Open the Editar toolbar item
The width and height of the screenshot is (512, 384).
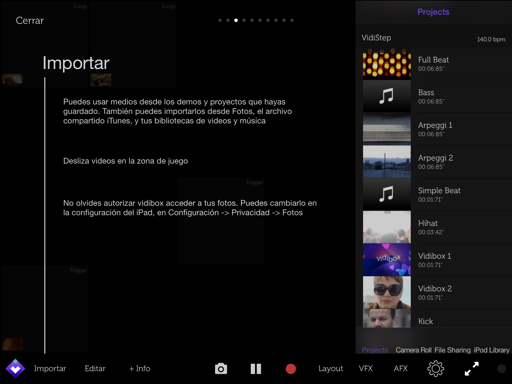click(x=95, y=369)
